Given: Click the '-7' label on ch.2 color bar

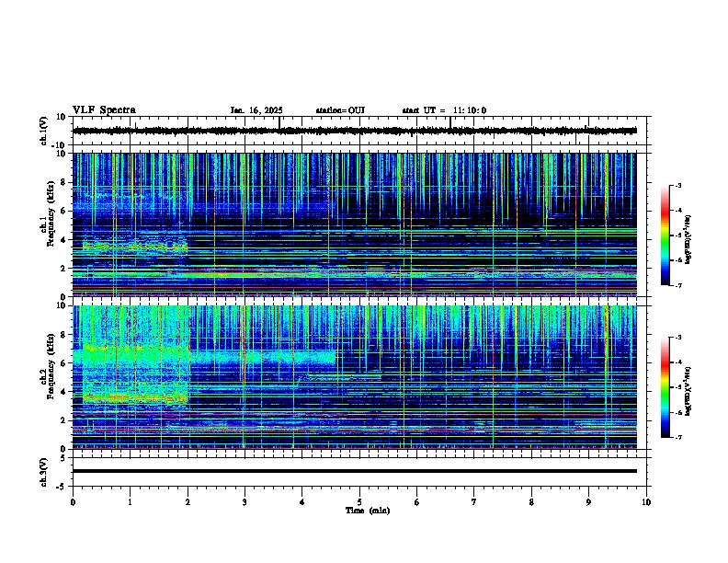Looking at the screenshot, I should click(677, 437).
